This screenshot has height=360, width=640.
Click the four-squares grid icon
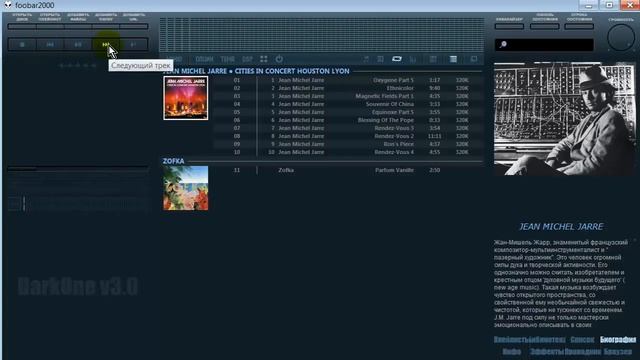pos(264,59)
